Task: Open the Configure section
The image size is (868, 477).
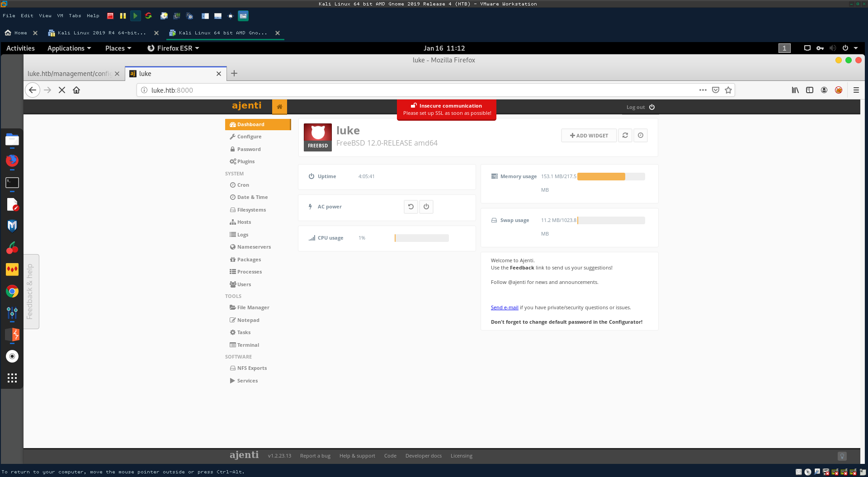Action: [245, 137]
